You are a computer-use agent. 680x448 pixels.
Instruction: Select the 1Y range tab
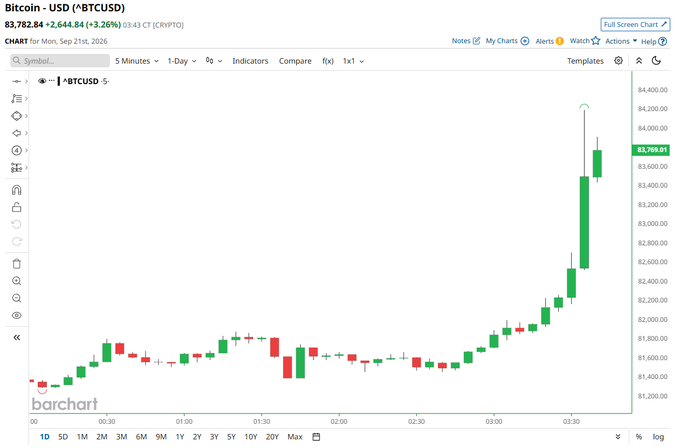[x=180, y=437]
